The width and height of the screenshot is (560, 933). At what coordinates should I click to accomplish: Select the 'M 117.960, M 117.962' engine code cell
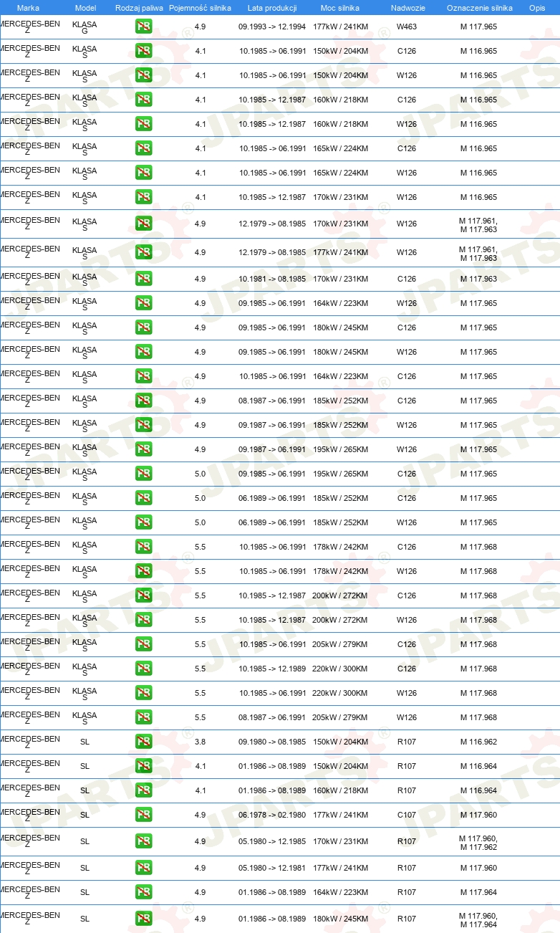(x=478, y=842)
